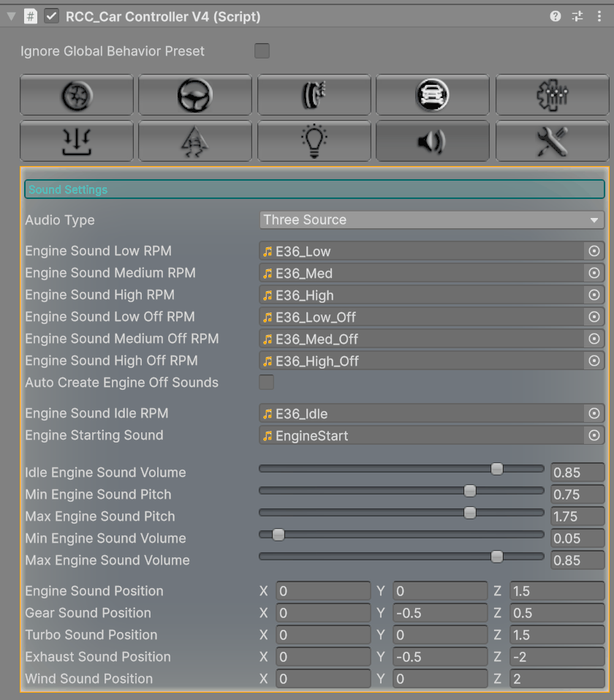The width and height of the screenshot is (614, 700).
Task: Enable Auto Create Engine Off Sounds
Action: 266,382
